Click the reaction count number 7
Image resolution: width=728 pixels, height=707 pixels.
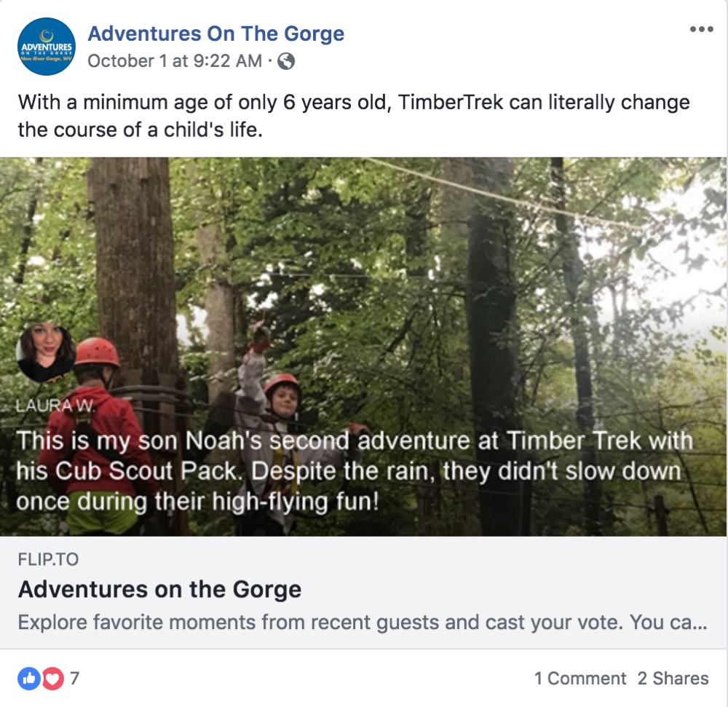click(75, 678)
